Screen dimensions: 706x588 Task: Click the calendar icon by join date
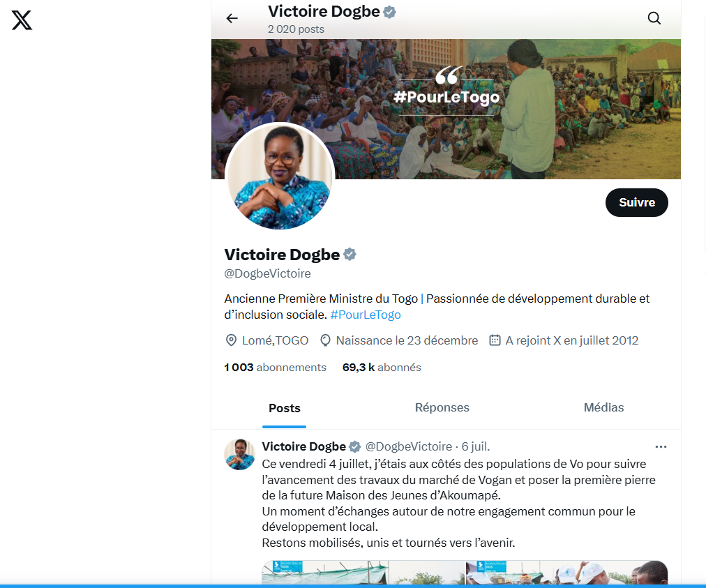tap(495, 340)
